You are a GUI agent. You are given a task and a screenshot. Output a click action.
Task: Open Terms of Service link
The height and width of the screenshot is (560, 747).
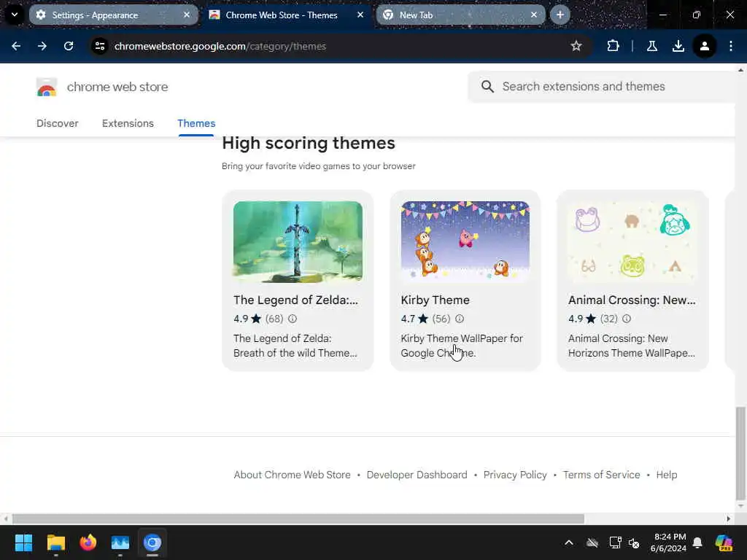601,475
